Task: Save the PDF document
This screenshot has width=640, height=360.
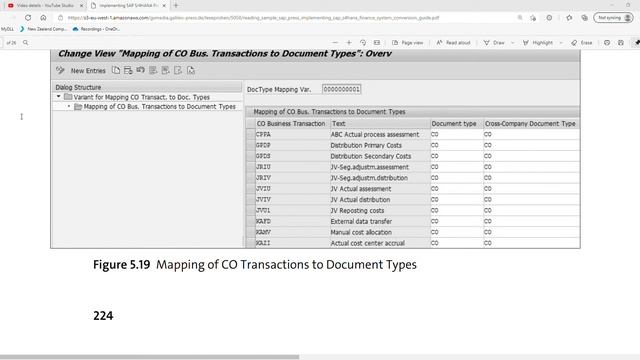Action: [x=621, y=42]
